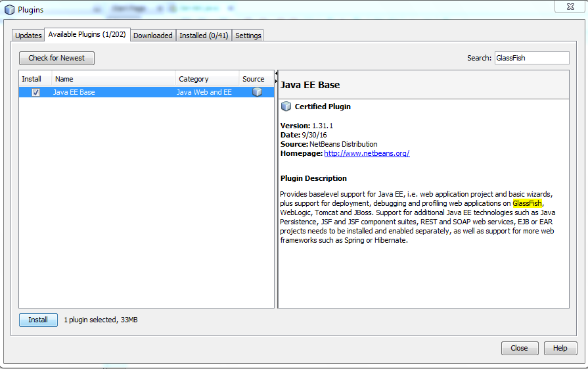588x369 pixels.
Task: Open the Downloaded tab
Action: [x=153, y=36]
